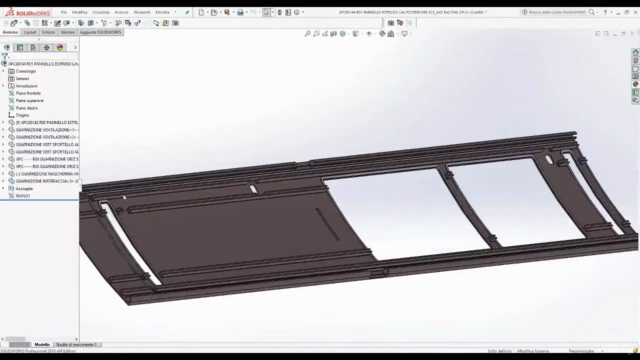640x360 pixels.
Task: Open the Visualizza menu
Action: click(x=101, y=13)
